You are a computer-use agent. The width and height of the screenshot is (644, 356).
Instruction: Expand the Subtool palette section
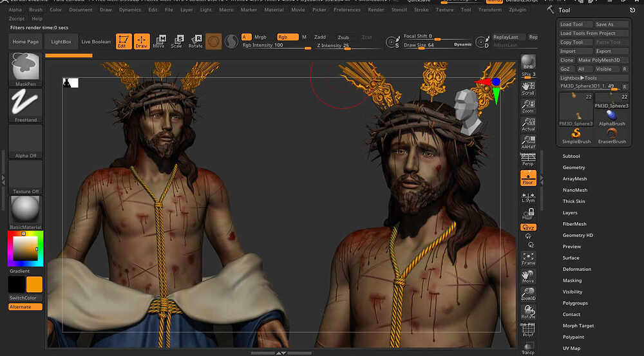click(571, 156)
